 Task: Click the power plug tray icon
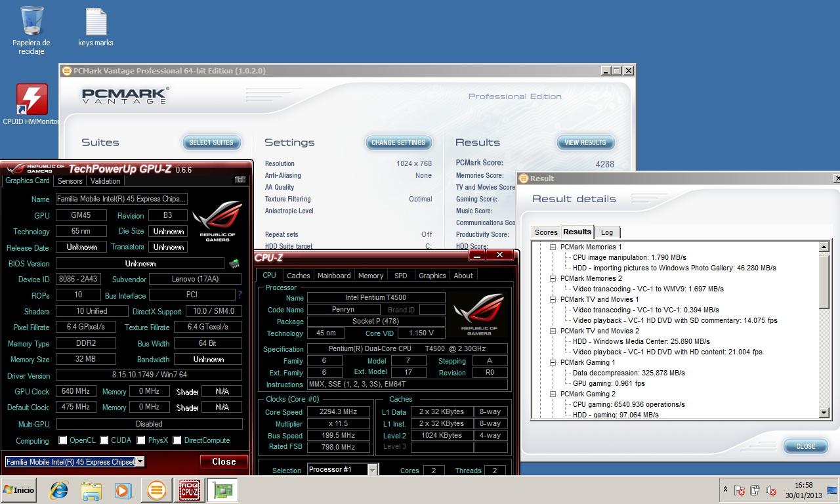pyautogui.click(x=755, y=490)
